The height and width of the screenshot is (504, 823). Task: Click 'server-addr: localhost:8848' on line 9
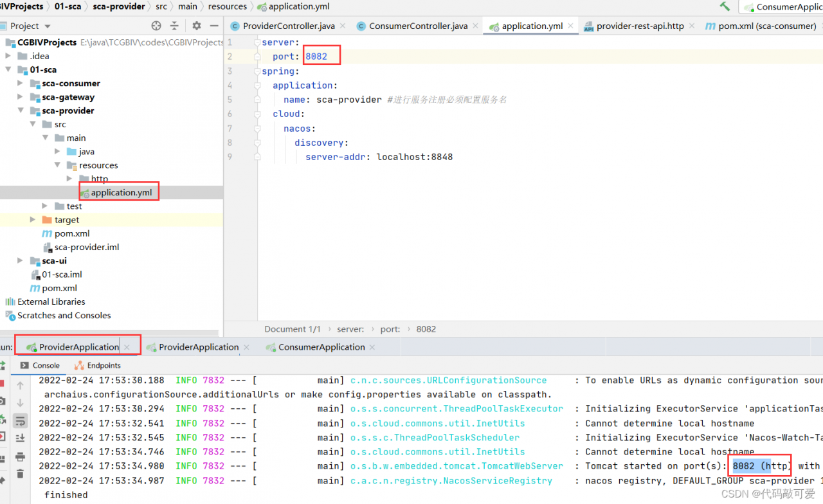tap(379, 157)
